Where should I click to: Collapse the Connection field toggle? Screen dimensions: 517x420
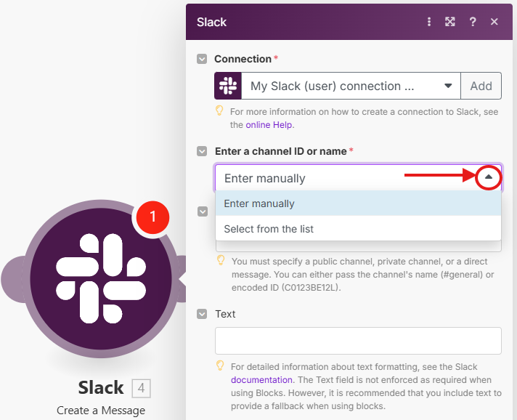click(202, 59)
